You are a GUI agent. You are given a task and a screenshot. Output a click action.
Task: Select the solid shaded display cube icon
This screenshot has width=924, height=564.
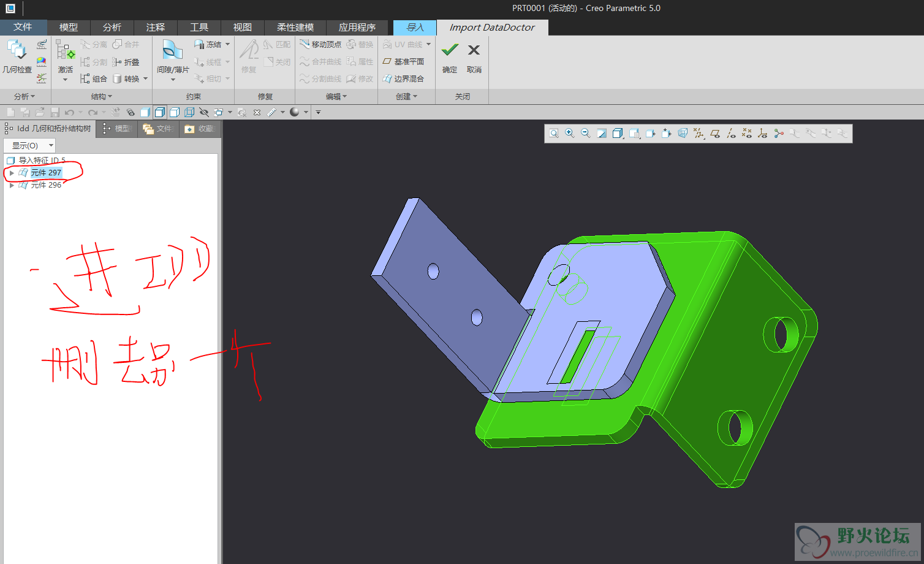coord(145,112)
